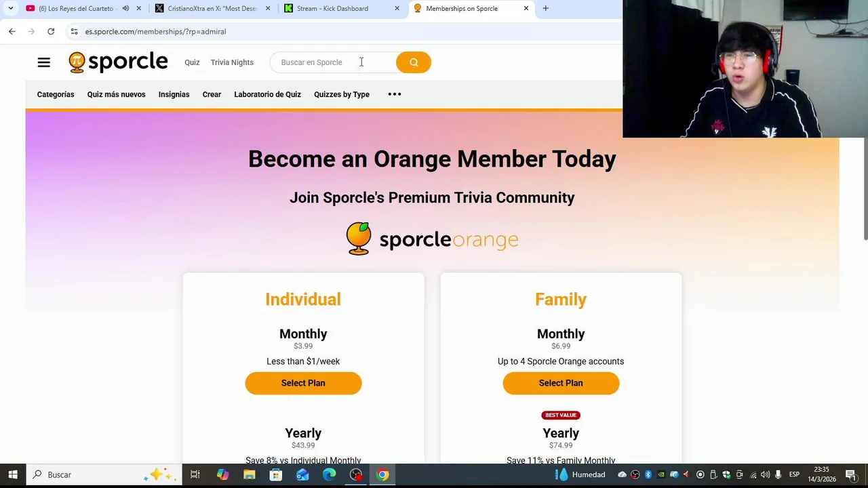Switch to Stream - Kick Dashboard tab
The height and width of the screenshot is (488, 868).
[332, 8]
